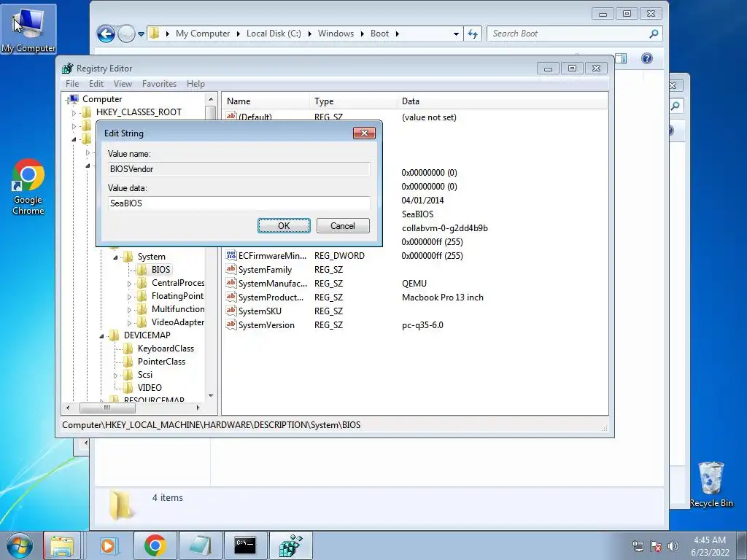
Task: Click the Windows Start orb
Action: (x=20, y=545)
